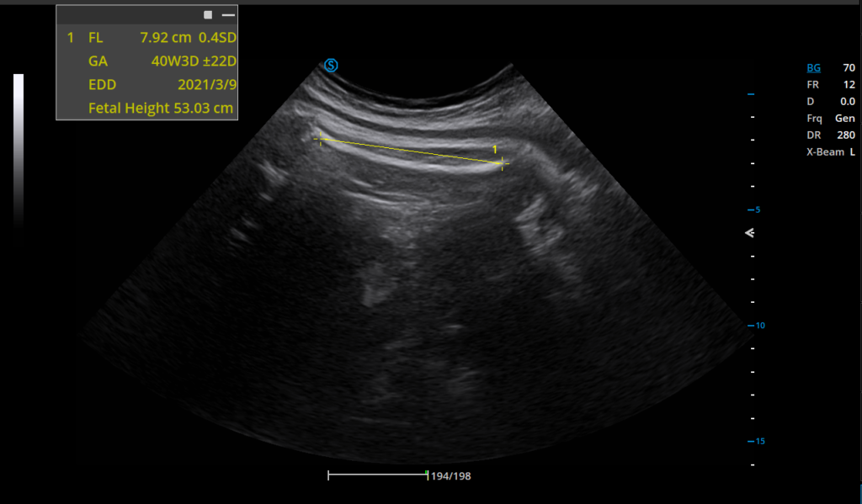Click the 194/198 frame counter
The image size is (862, 504).
pyautogui.click(x=451, y=476)
